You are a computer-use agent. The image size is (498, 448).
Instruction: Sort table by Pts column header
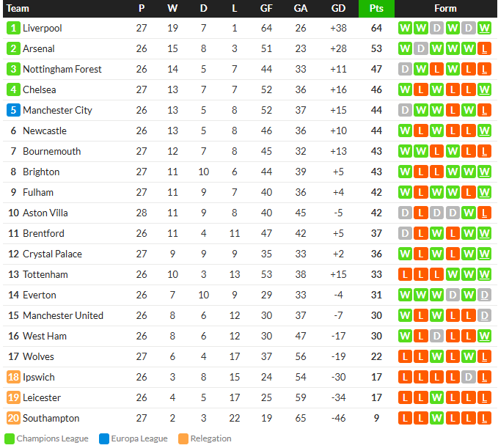[x=376, y=9]
